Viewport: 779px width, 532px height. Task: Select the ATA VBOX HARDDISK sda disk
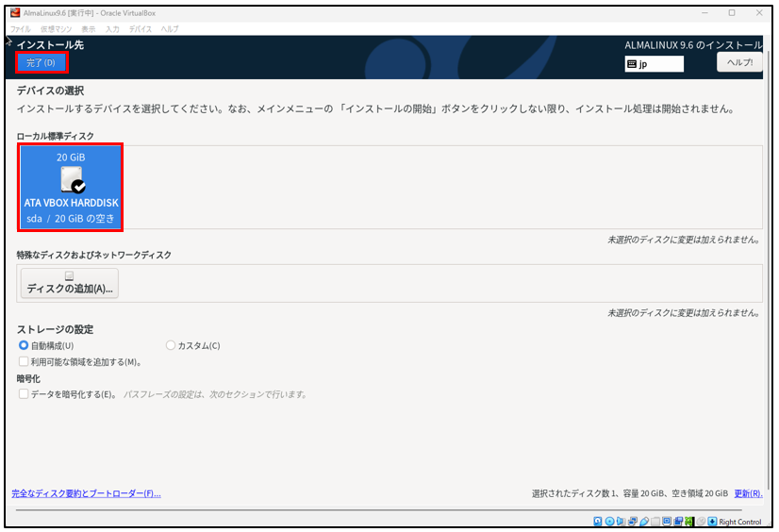tap(72, 187)
